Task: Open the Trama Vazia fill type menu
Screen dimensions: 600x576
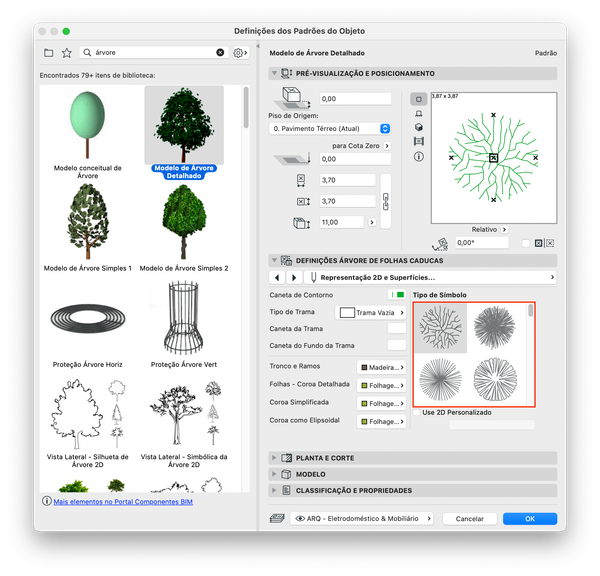Action: 371,313
